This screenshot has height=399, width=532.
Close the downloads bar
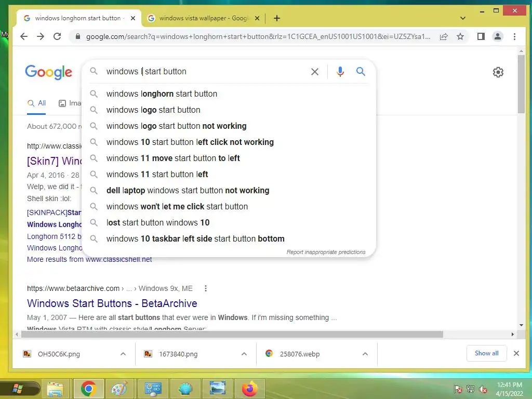[516, 353]
